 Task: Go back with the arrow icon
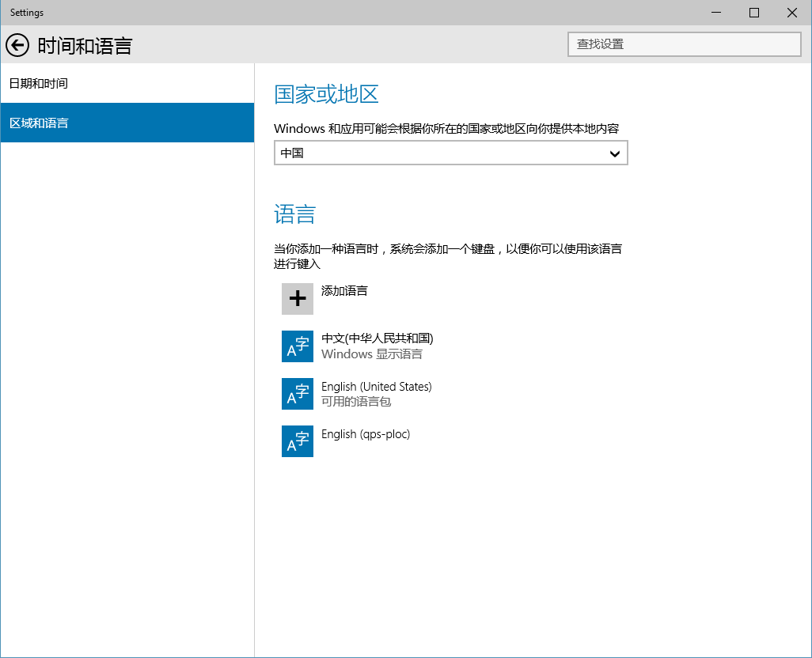point(17,46)
